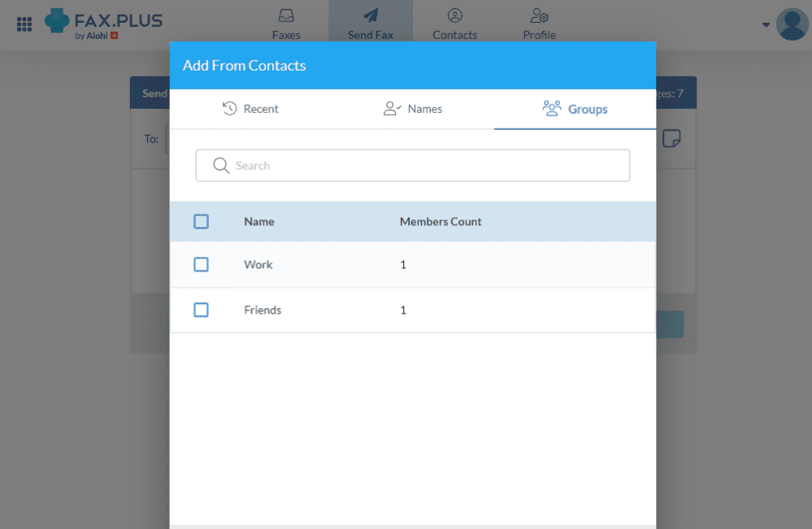Open the Faxes inbox icon
The image size is (812, 529).
tap(286, 15)
